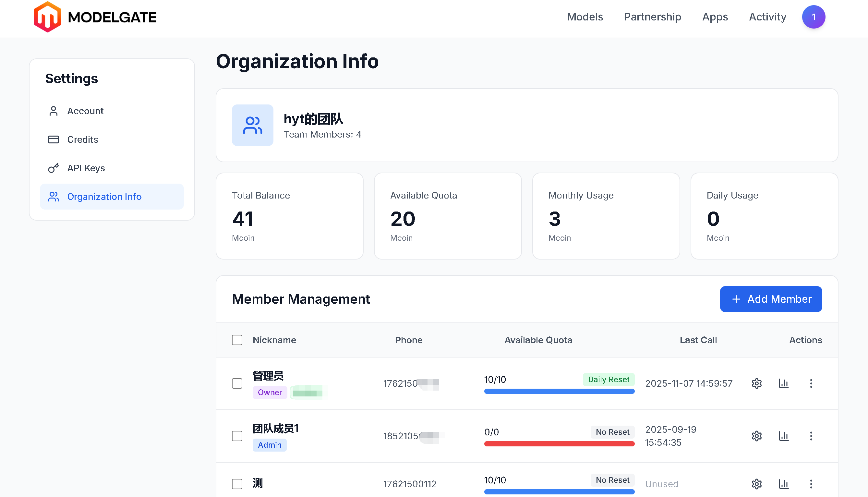Screen dimensions: 868x497
Task: Check the 管理员 row checkbox
Action: tap(237, 383)
